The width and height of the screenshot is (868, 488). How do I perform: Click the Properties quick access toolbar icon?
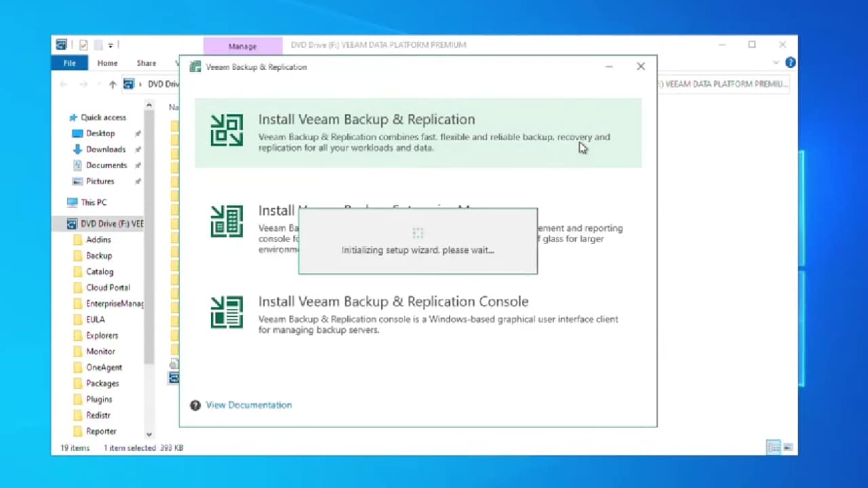(83, 45)
